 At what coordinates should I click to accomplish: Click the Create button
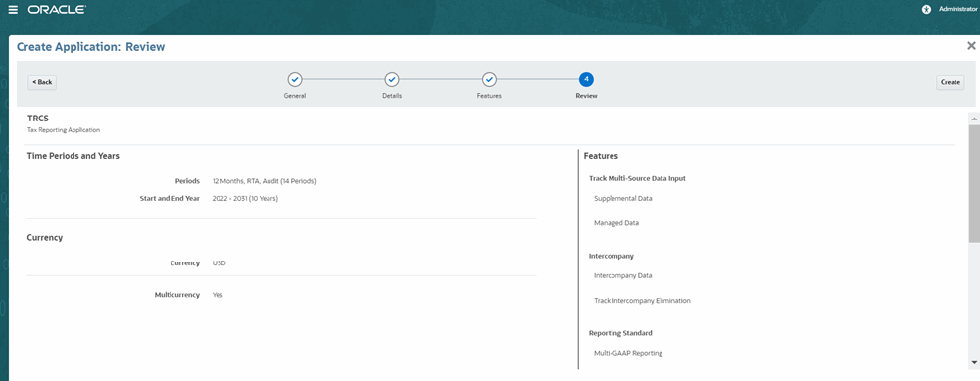(950, 82)
